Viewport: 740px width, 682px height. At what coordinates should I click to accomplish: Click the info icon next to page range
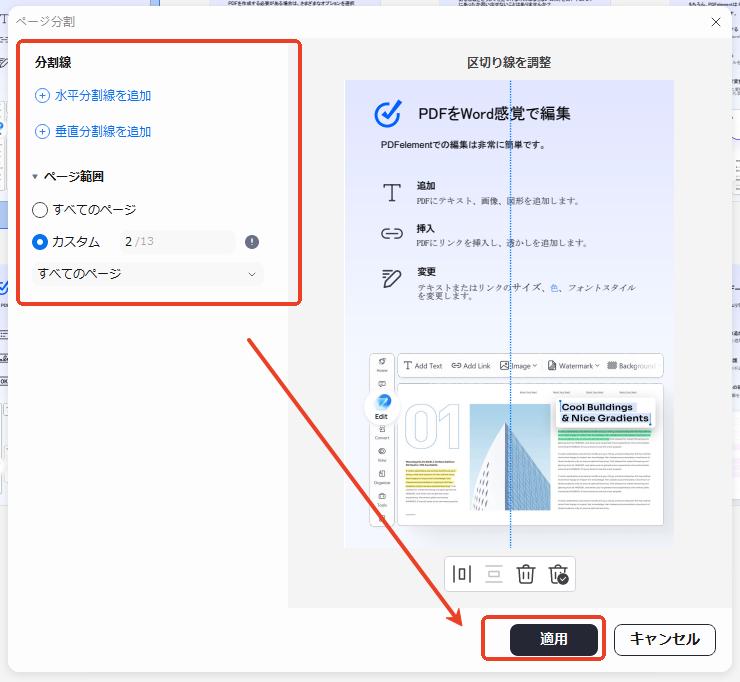(x=252, y=242)
